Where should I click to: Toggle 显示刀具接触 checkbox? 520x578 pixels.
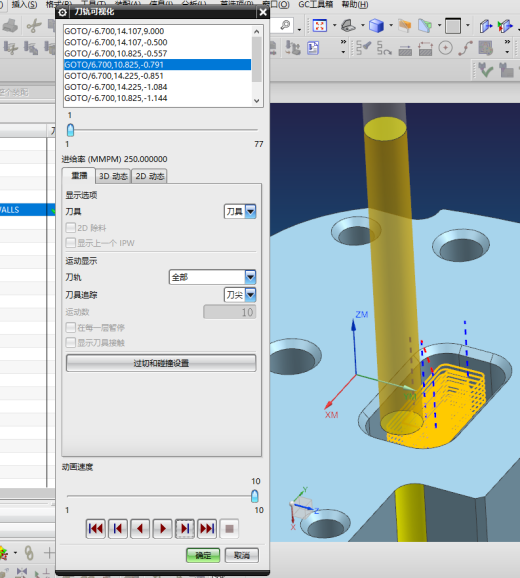(x=71, y=343)
